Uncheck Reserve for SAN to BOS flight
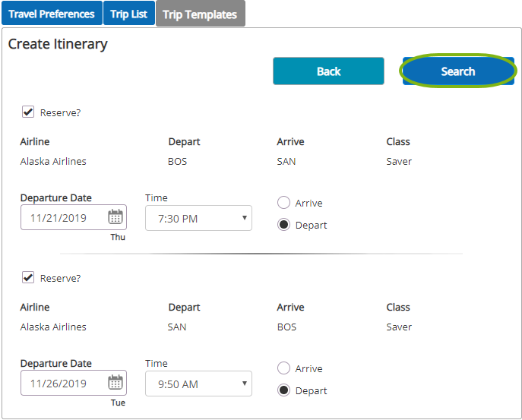The height and width of the screenshot is (420, 522). pos(28,277)
